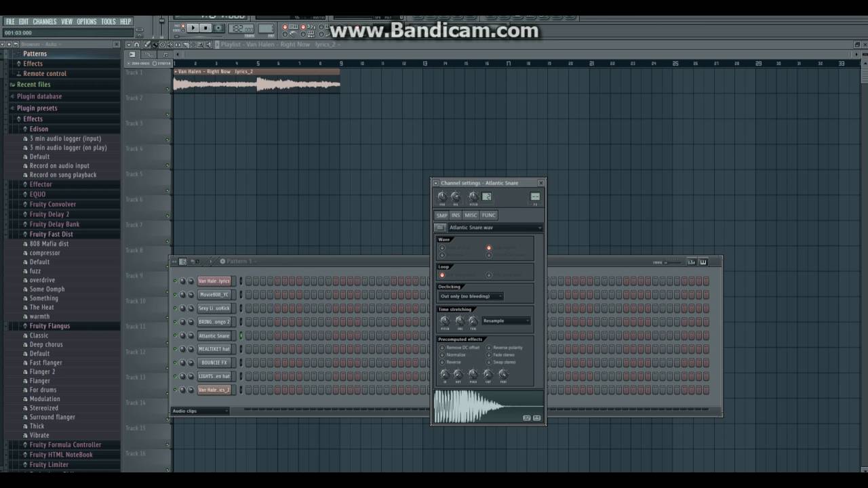The width and height of the screenshot is (868, 488).
Task: Click the Stop button in the transport bar
Action: pyautogui.click(x=205, y=28)
